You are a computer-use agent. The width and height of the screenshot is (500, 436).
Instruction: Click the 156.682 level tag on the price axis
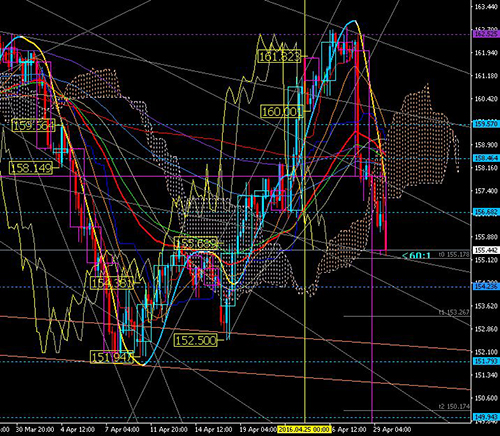[486, 212]
